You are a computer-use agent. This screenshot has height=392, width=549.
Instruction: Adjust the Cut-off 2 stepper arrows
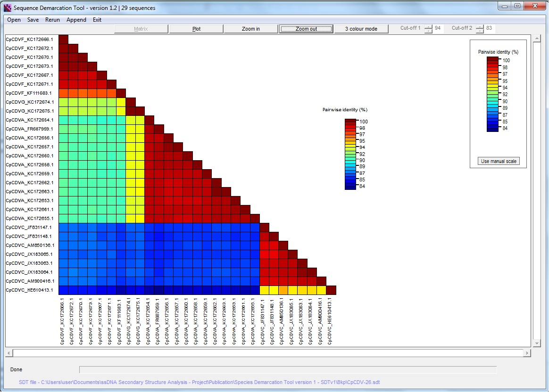tap(479, 29)
